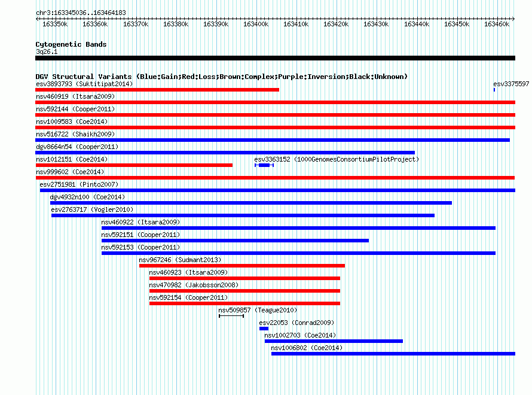The width and height of the screenshot is (532, 395).
Task: Click the esv3893793 red loss bar
Action: [x=157, y=90]
